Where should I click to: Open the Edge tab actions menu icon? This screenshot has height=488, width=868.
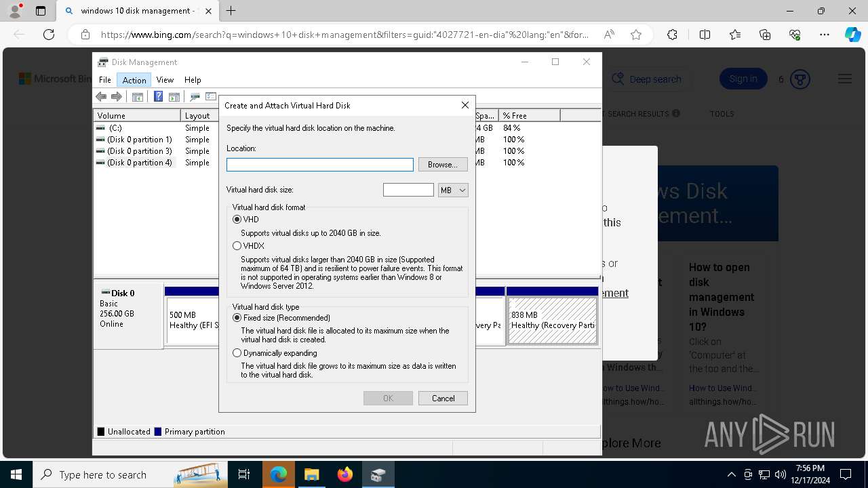(x=41, y=11)
